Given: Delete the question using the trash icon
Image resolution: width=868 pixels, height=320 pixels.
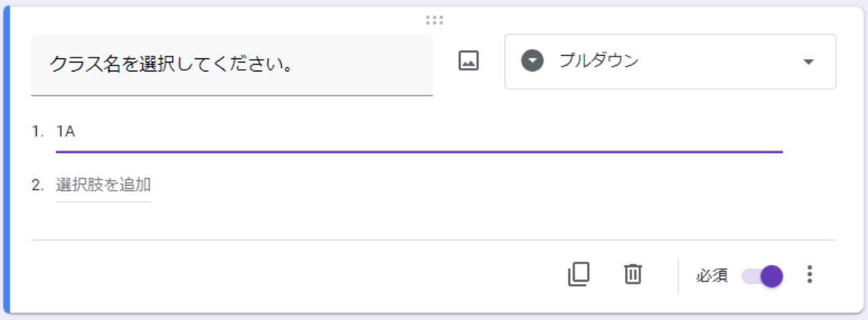Looking at the screenshot, I should point(632,274).
